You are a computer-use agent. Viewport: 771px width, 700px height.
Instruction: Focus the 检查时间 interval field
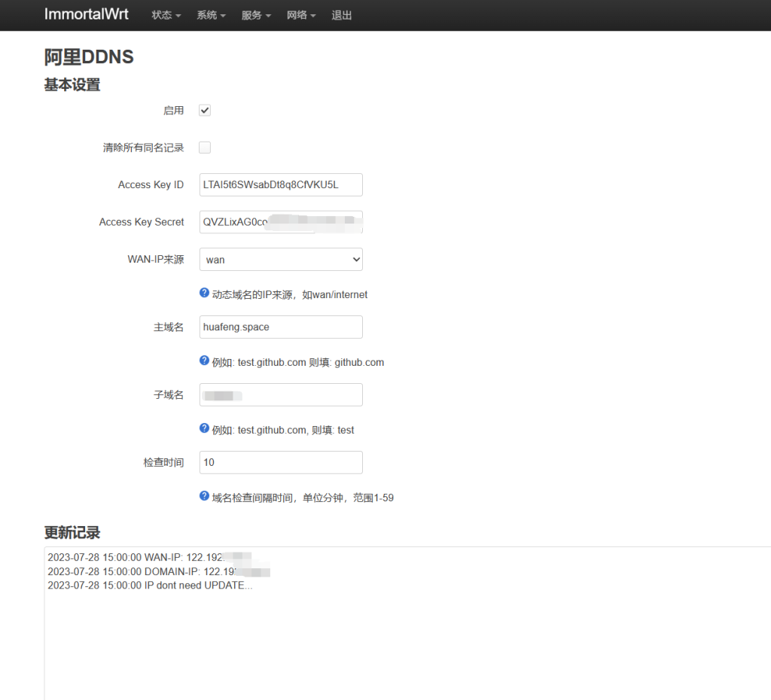[281, 462]
